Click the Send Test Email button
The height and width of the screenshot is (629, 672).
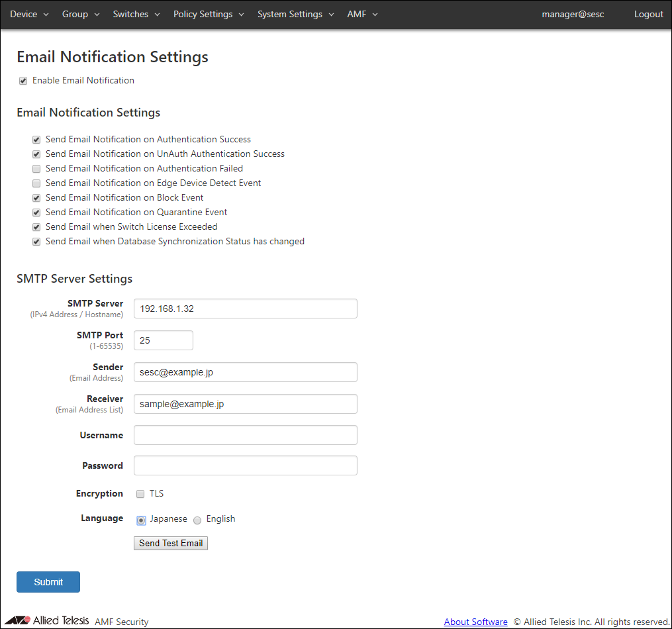coord(171,543)
